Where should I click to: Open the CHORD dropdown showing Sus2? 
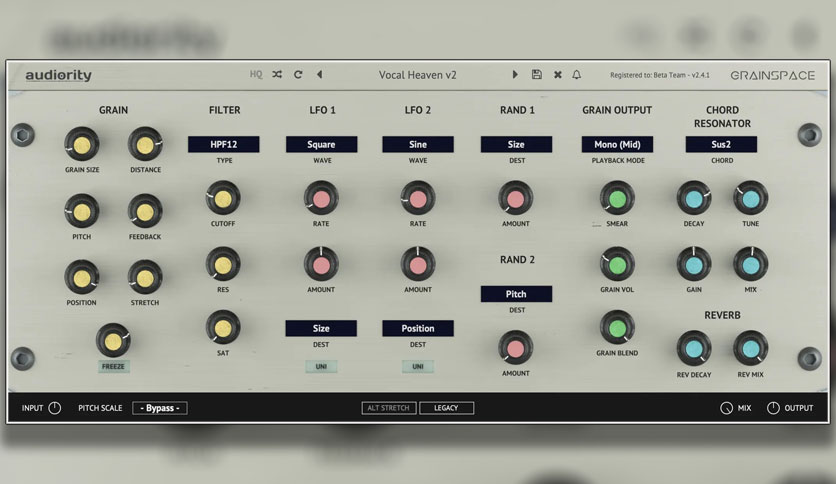coord(721,144)
